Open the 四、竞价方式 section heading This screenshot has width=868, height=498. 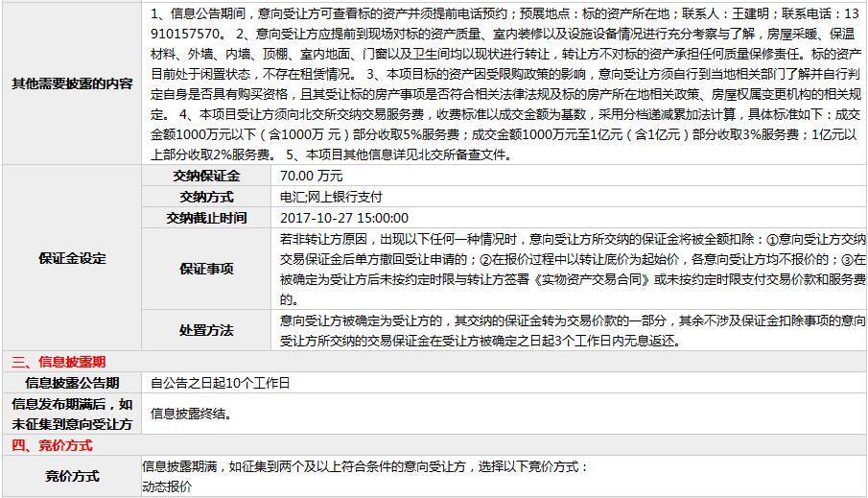pyautogui.click(x=53, y=446)
